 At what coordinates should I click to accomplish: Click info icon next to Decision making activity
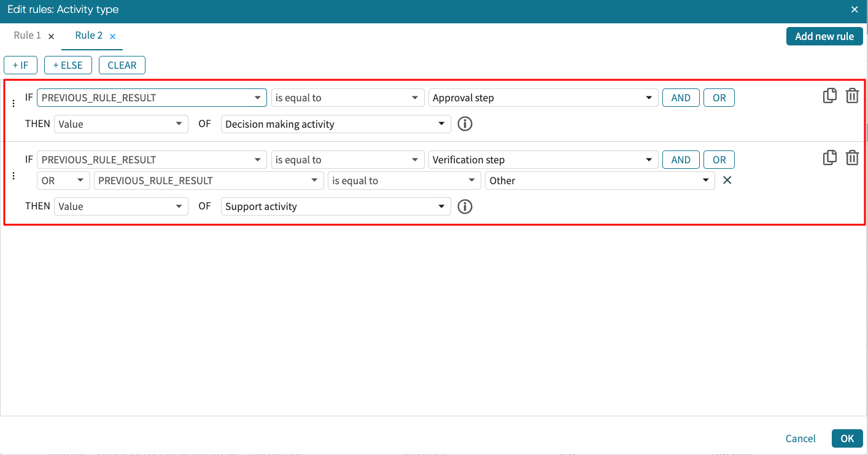click(465, 124)
